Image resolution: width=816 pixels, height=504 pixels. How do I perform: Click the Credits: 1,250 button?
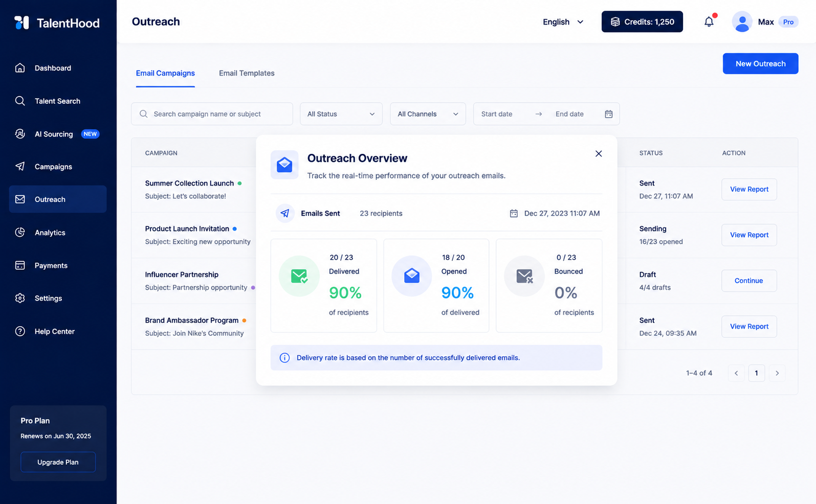tap(642, 21)
